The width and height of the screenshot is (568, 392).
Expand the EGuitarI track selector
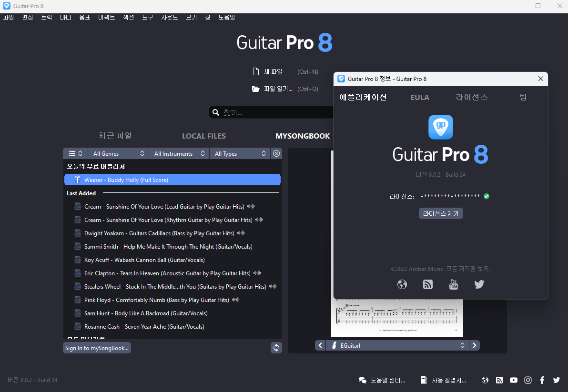pos(397,346)
